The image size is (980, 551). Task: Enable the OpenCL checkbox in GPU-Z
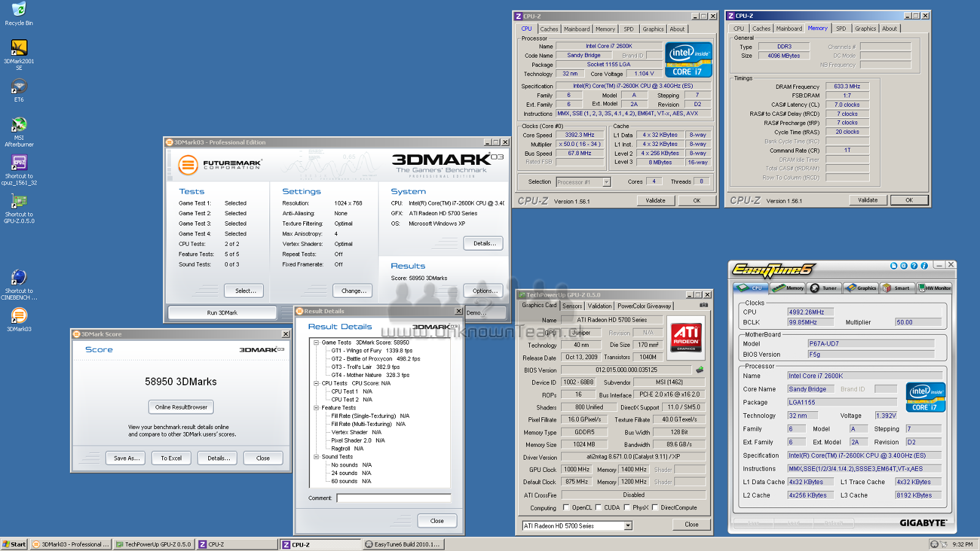coord(566,507)
